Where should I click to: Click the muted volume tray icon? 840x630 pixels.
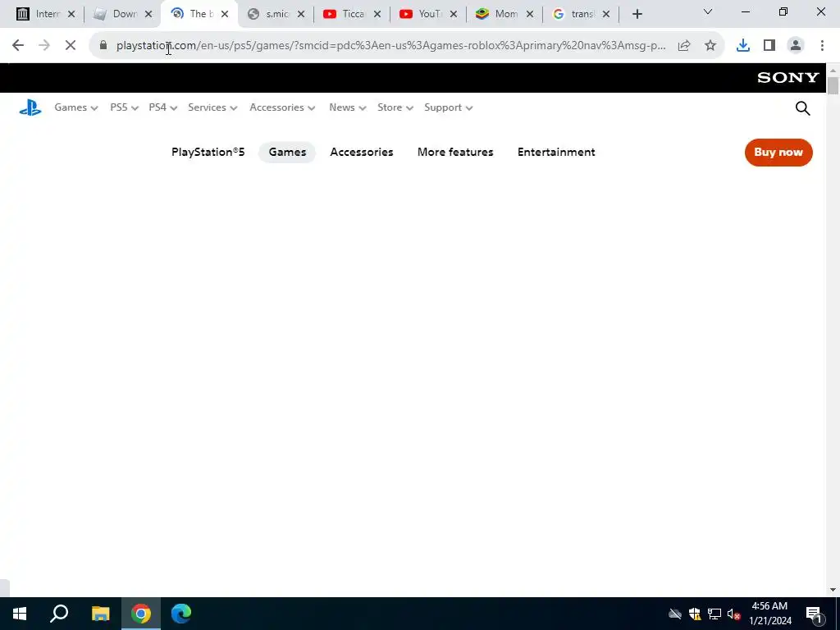pyautogui.click(x=733, y=614)
